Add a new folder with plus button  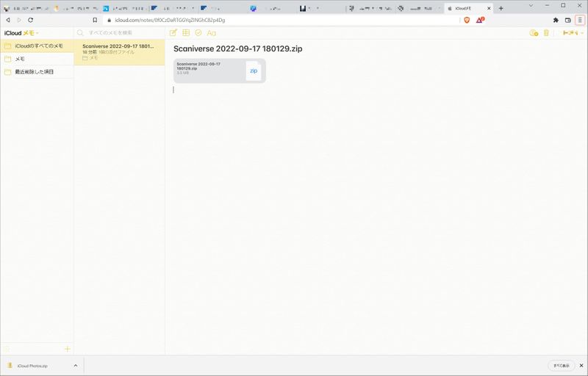point(68,349)
